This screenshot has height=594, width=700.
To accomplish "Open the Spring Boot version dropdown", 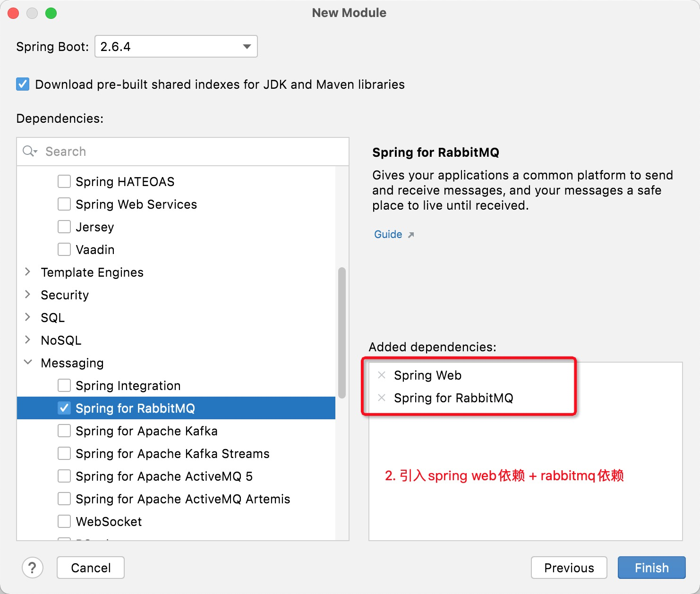I will [x=176, y=46].
